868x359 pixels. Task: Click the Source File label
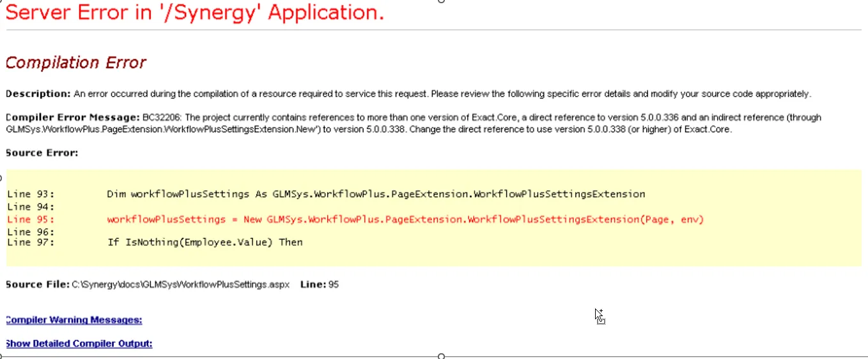point(37,284)
